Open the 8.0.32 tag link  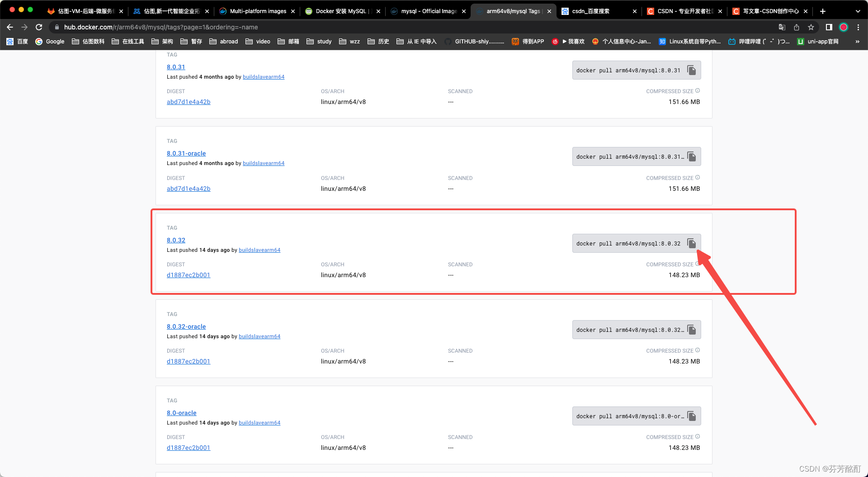pos(176,240)
